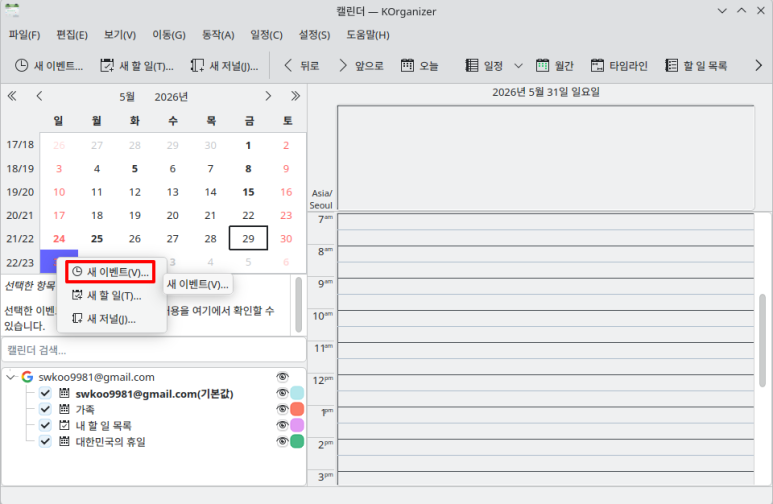Select May 15 in mini calendar

click(x=248, y=192)
